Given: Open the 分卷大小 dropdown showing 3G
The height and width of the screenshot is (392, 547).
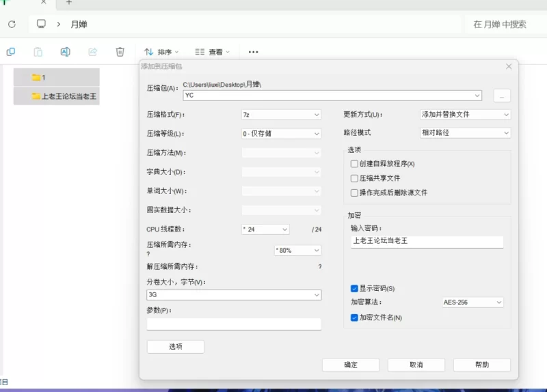Looking at the screenshot, I should (234, 295).
